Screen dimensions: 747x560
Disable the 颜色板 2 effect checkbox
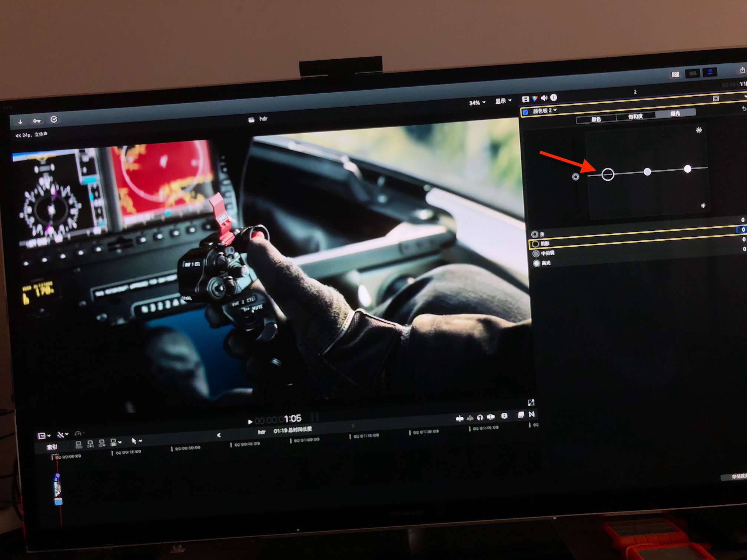tap(525, 112)
